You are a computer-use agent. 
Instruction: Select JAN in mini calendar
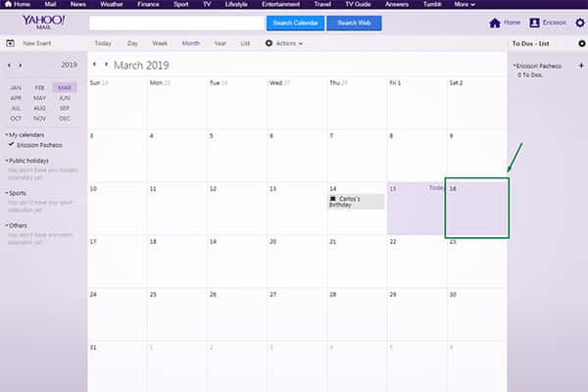(x=16, y=88)
